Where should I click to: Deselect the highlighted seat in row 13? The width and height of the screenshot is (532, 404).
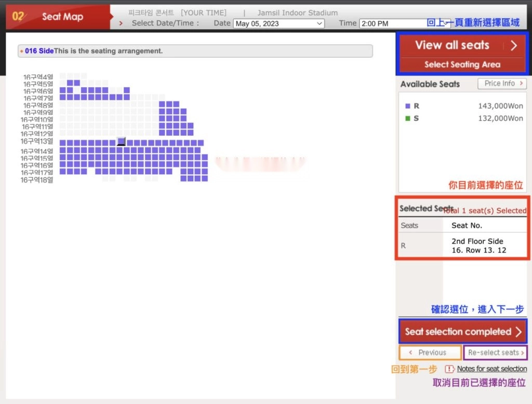(x=122, y=142)
